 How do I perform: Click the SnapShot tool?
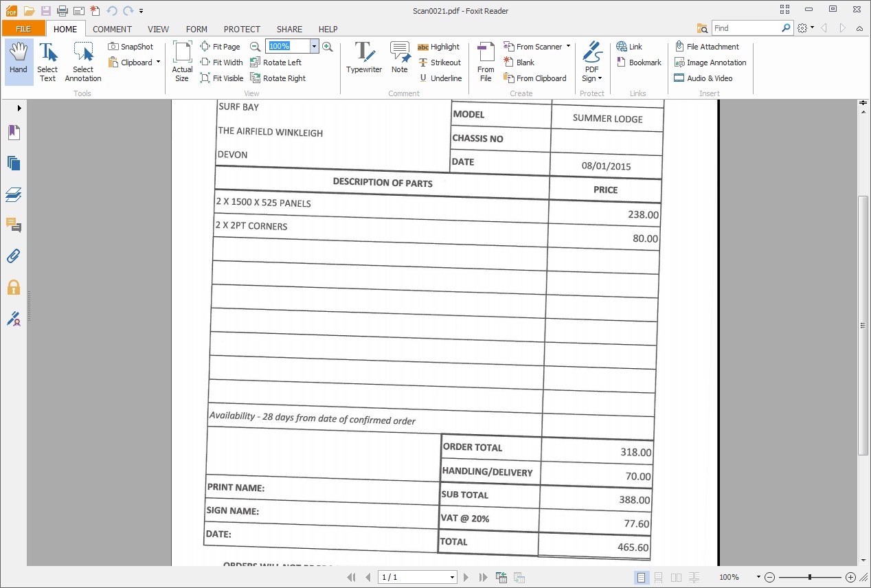131,47
